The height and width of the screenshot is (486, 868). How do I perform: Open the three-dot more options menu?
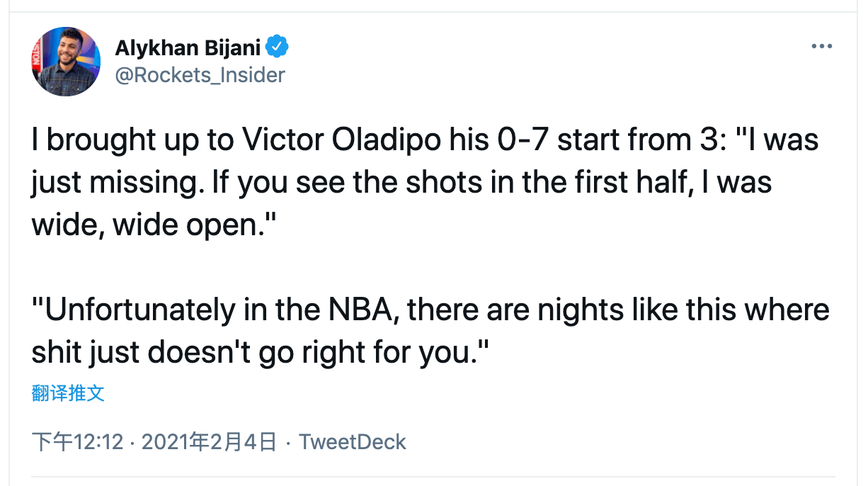tap(821, 47)
